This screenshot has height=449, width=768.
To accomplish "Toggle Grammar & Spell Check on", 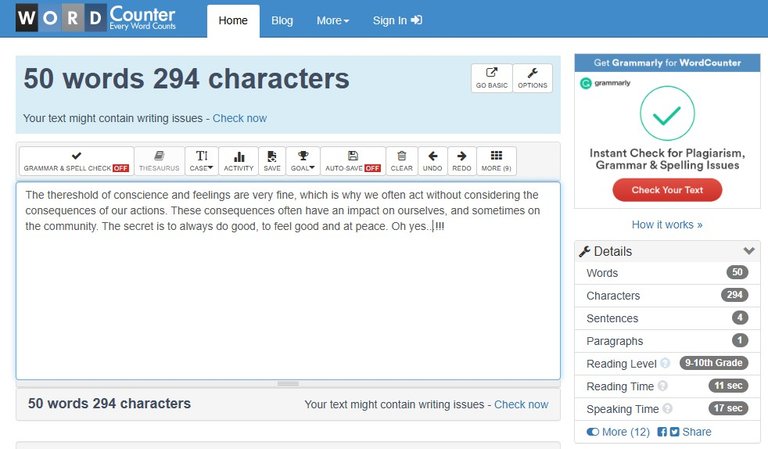I will (76, 161).
